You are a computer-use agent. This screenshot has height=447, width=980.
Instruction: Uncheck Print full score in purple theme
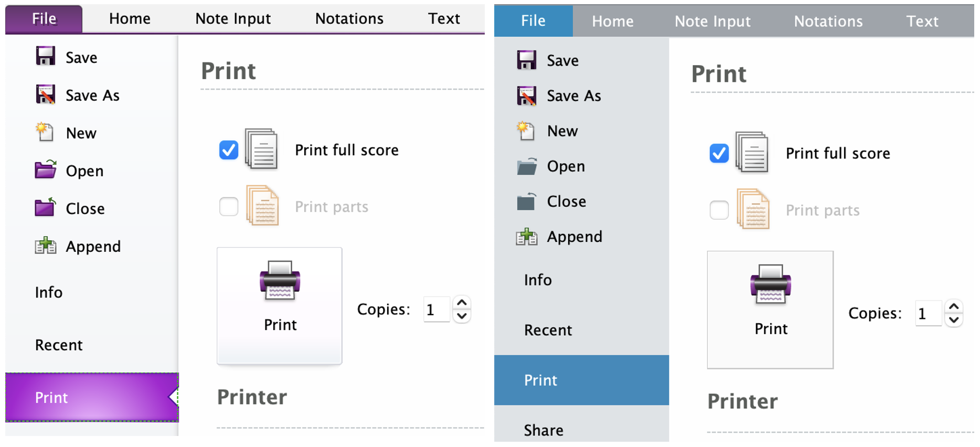pyautogui.click(x=229, y=150)
